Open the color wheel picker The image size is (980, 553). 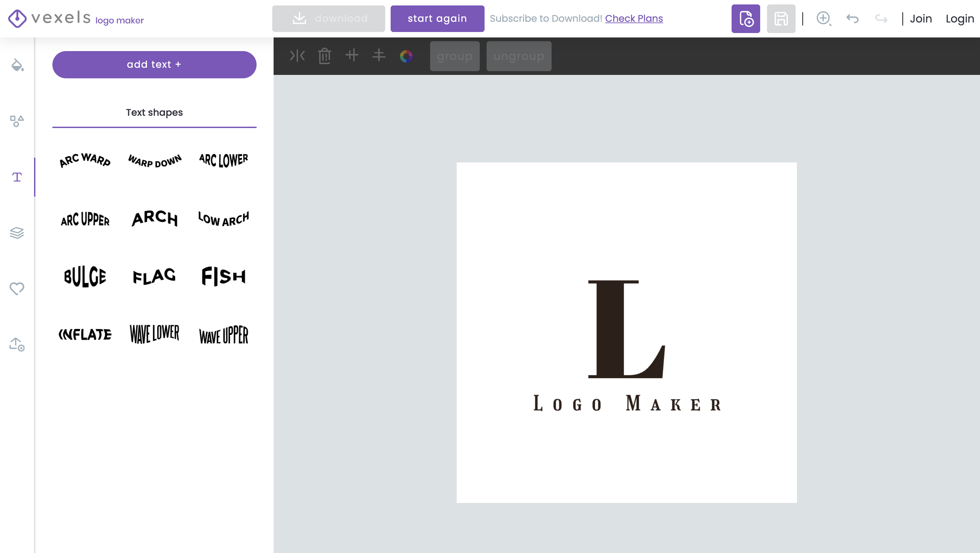click(406, 56)
